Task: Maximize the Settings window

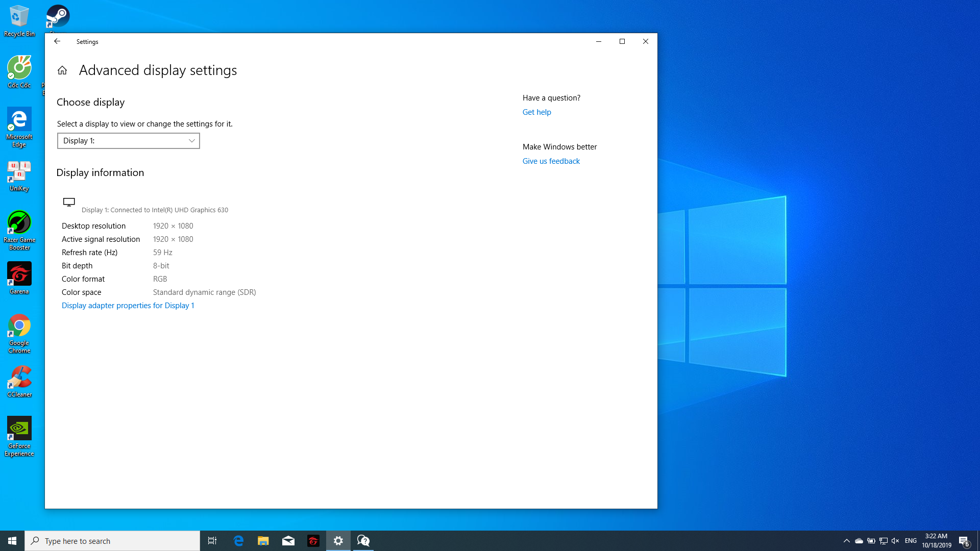Action: tap(622, 41)
